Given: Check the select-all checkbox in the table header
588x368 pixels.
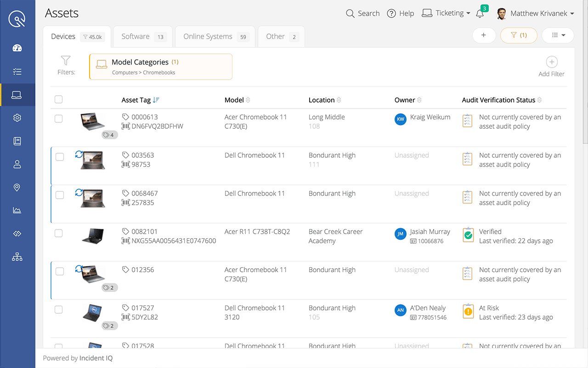Looking at the screenshot, I should click(58, 99).
